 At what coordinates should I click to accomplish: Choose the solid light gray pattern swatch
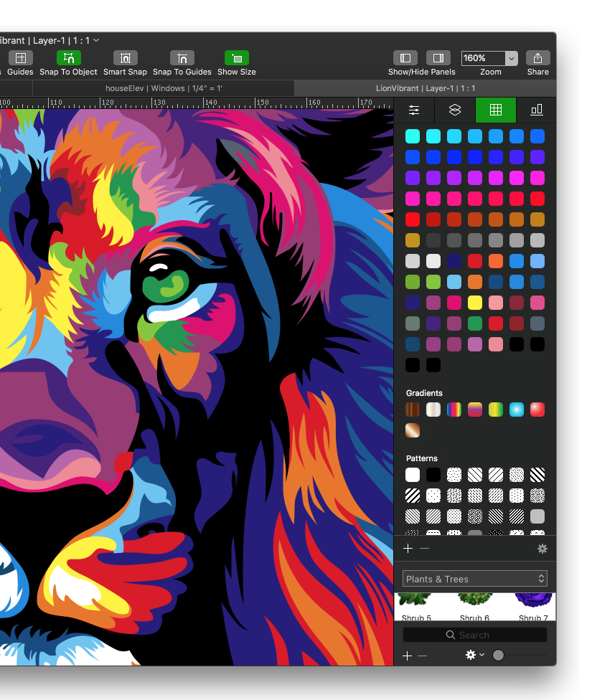pos(537,516)
